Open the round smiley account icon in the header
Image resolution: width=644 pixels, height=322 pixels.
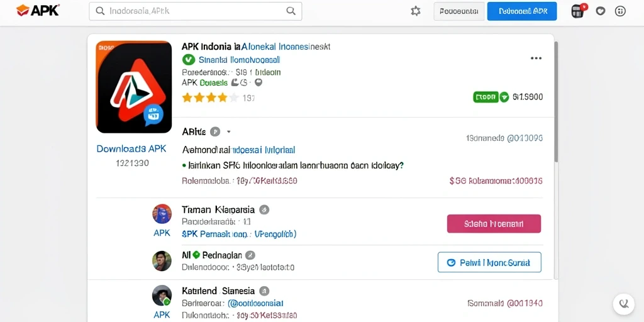tap(620, 11)
